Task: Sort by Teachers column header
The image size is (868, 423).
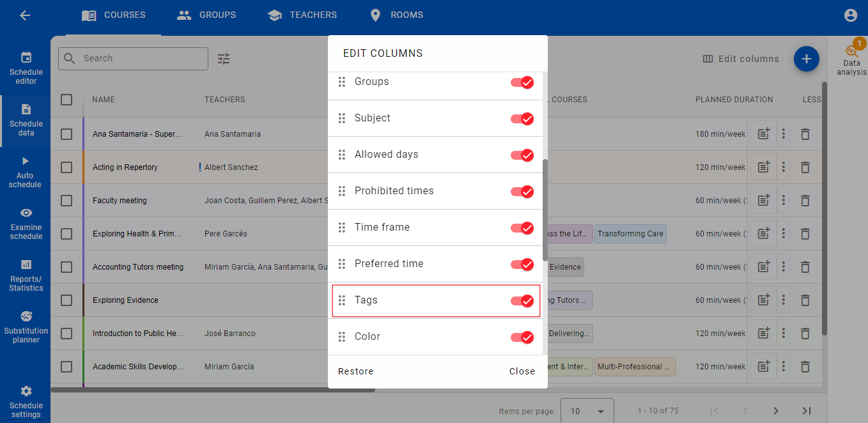Action: tap(224, 100)
